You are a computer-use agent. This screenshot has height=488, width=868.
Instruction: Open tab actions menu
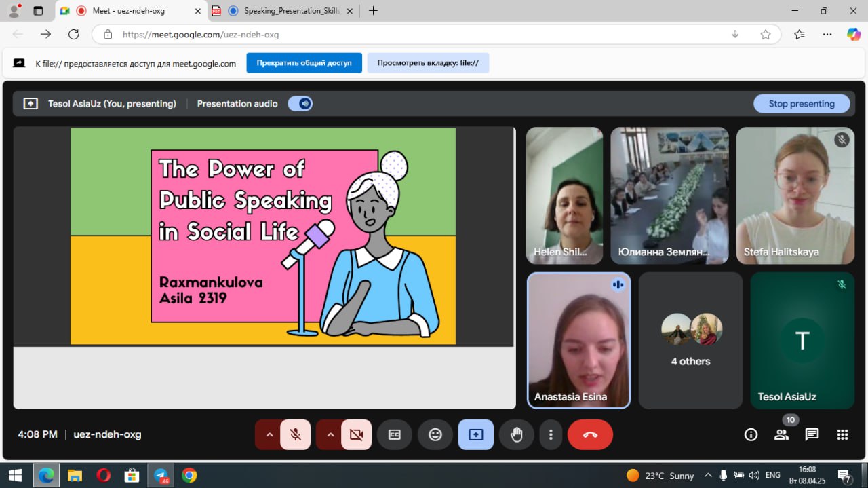[x=38, y=11]
